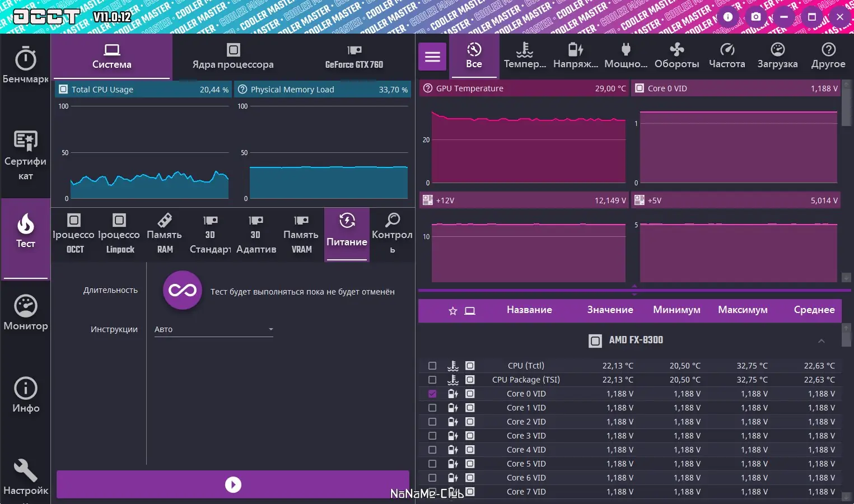Click the Total CPU Usage graph icon
Image resolution: width=854 pixels, height=504 pixels.
(63, 89)
